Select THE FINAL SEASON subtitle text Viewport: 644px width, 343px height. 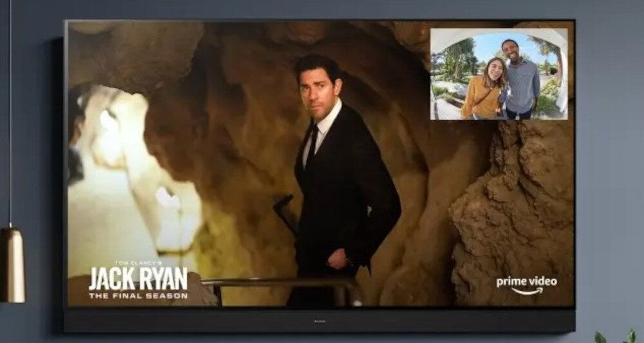(138, 295)
